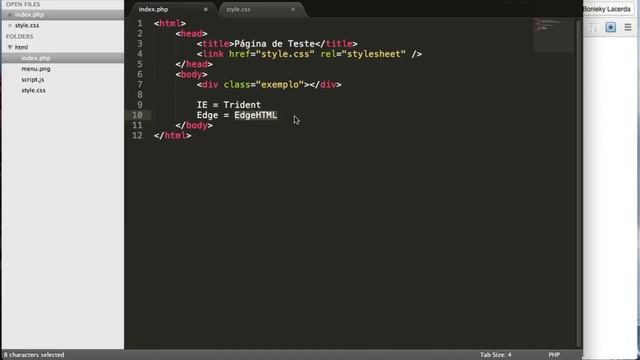This screenshot has height=360, width=640.
Task: Close the index.php tab via its dot
Action: click(206, 9)
